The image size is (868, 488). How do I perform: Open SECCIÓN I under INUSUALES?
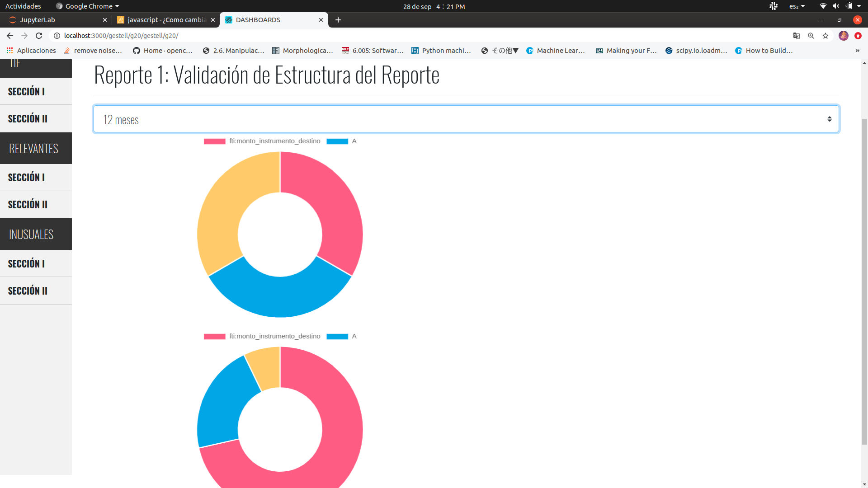click(36, 263)
